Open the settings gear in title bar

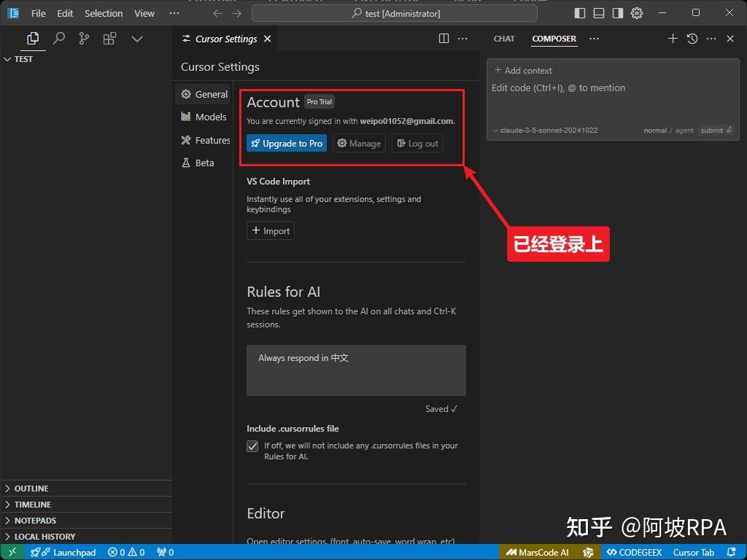[637, 13]
